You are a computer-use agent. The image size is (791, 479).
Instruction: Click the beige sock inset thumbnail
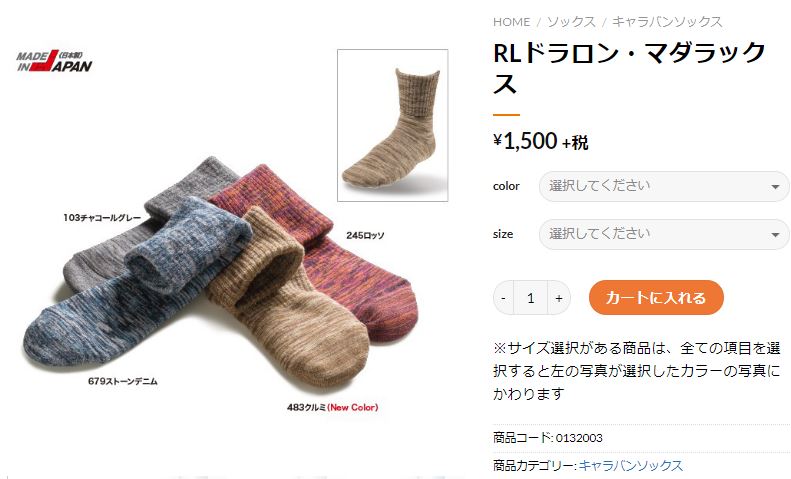(x=392, y=125)
